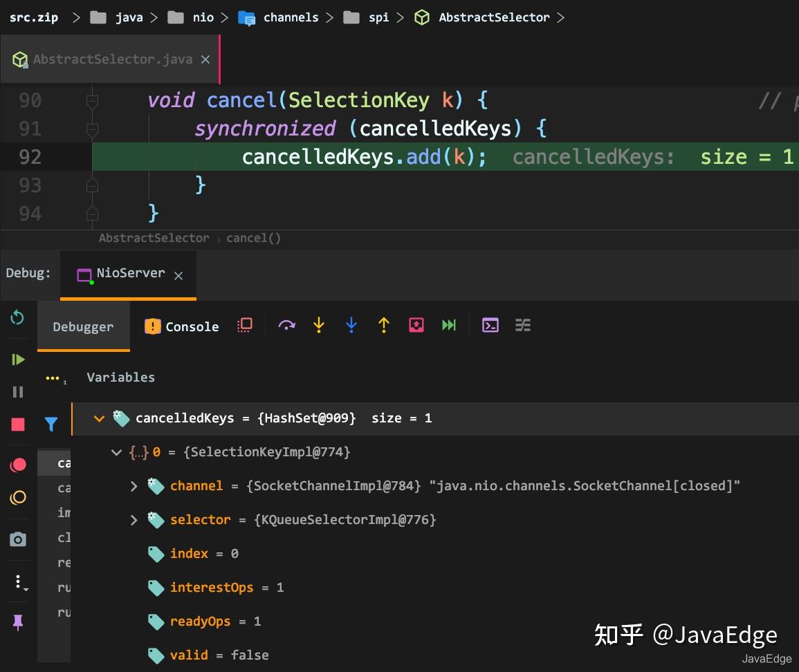Screen dimensions: 799x672
Task: Click the Step Out arrow icon
Action: (x=383, y=324)
